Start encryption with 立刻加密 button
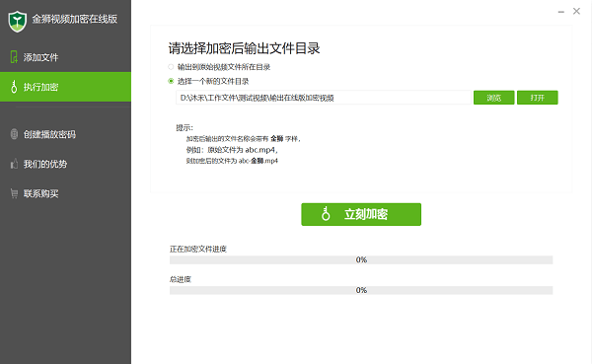The width and height of the screenshot is (592, 364). click(361, 214)
